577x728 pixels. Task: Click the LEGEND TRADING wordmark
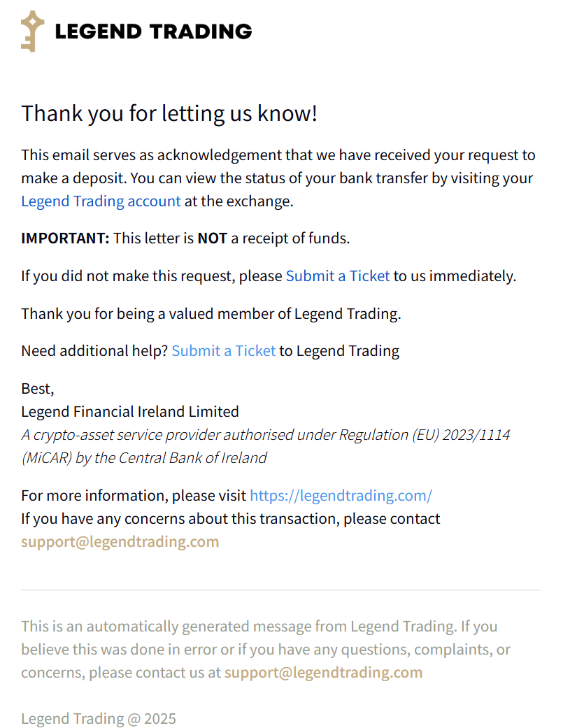154,31
